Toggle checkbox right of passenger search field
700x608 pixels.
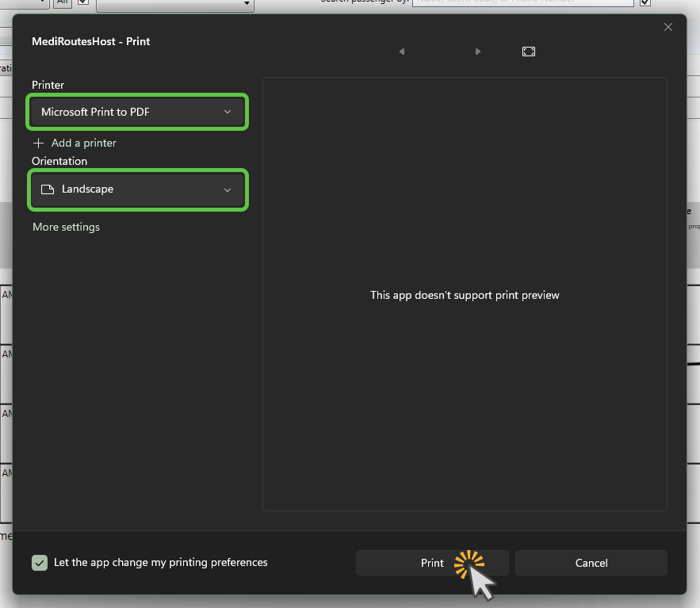(645, 2)
